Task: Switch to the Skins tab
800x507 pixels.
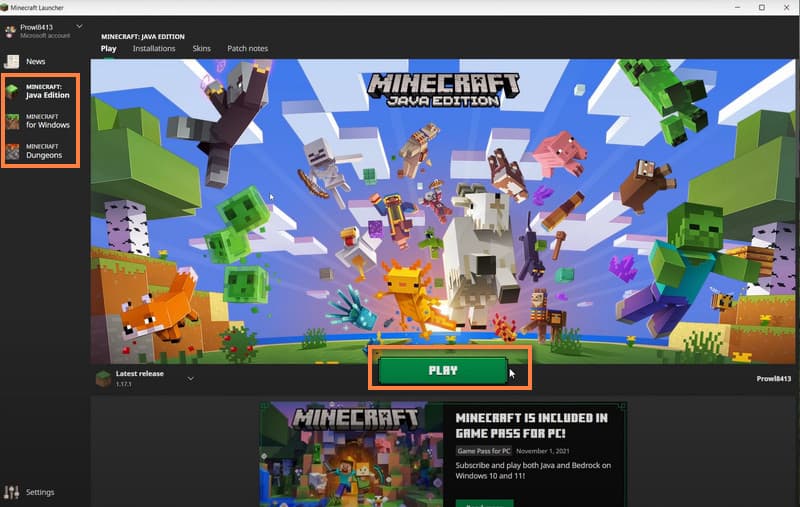Action: coord(201,48)
